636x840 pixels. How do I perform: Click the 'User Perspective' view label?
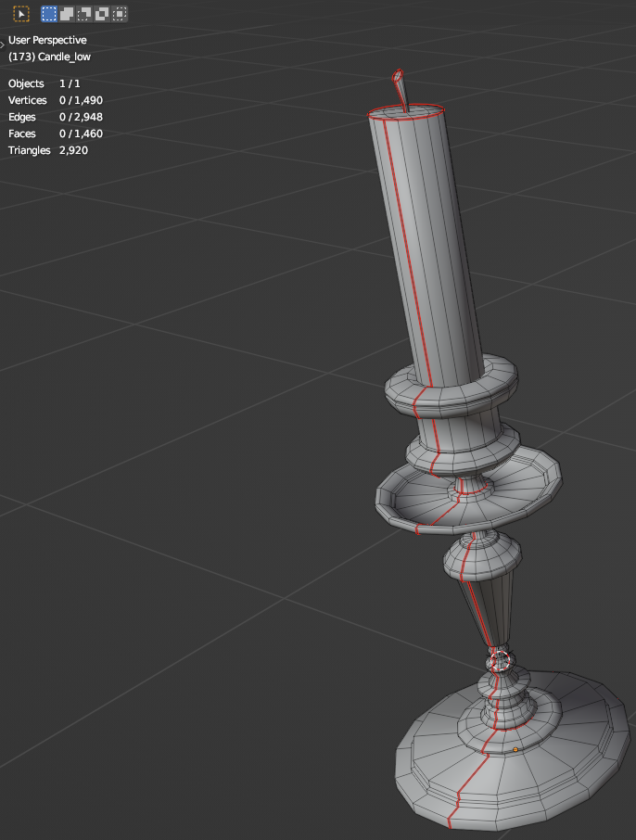pyautogui.click(x=47, y=40)
